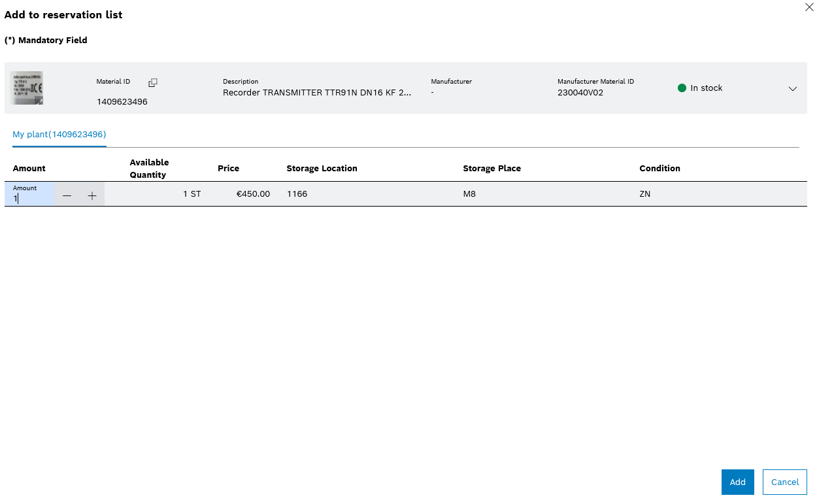Enlarge the product thumbnail image
Viewport: 817px width, 504px height.
[x=27, y=88]
